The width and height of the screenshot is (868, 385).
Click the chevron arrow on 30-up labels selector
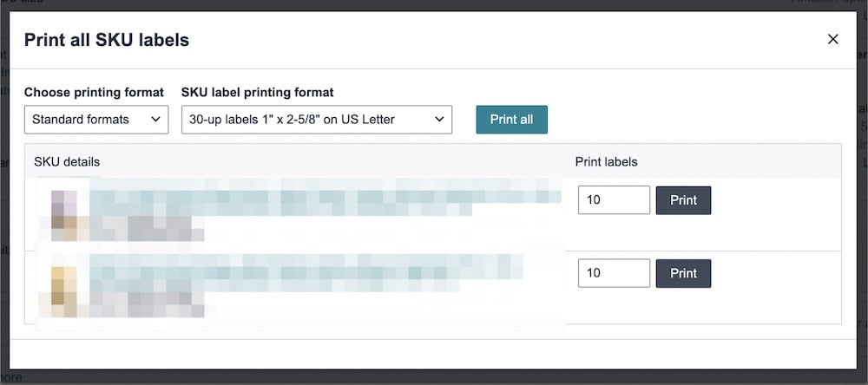(439, 120)
